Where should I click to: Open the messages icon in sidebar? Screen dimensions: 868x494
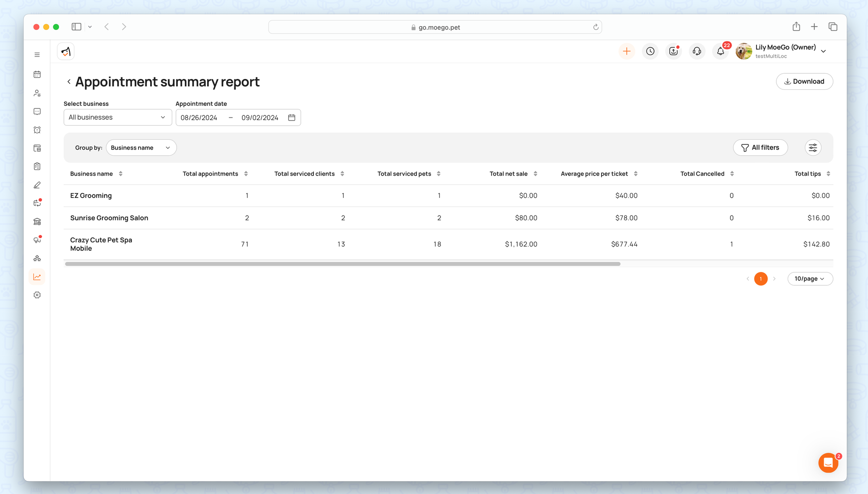[x=37, y=111]
